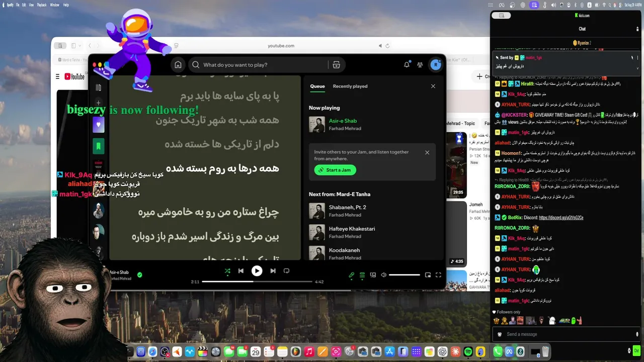Open ChatGPT from the Dock
644x362 pixels.
pyautogui.click(x=443, y=352)
